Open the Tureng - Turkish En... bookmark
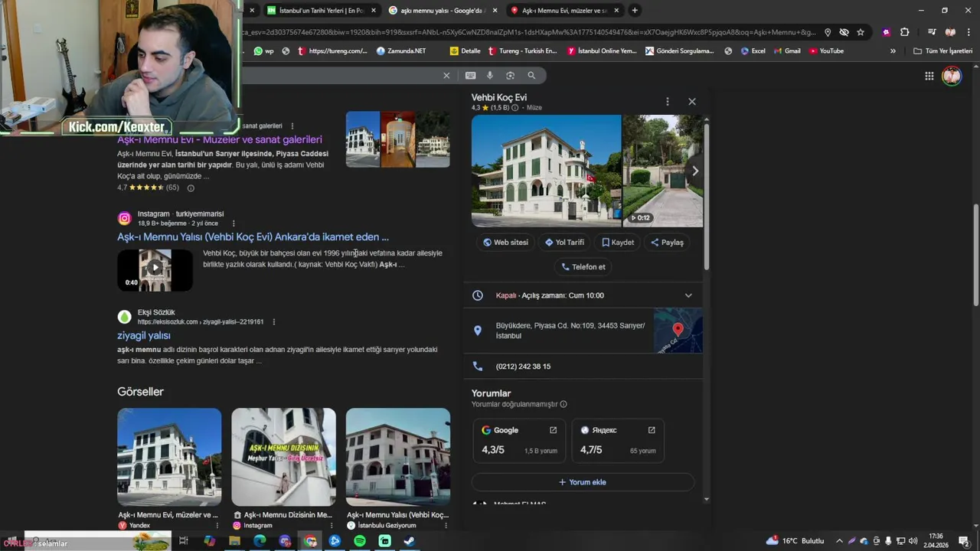This screenshot has width=980, height=551. [522, 51]
